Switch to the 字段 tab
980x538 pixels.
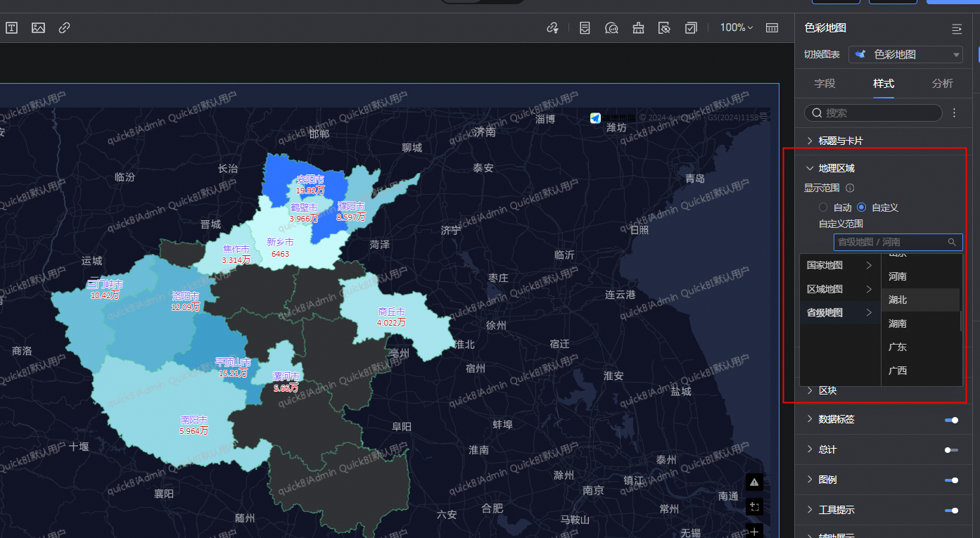[825, 84]
